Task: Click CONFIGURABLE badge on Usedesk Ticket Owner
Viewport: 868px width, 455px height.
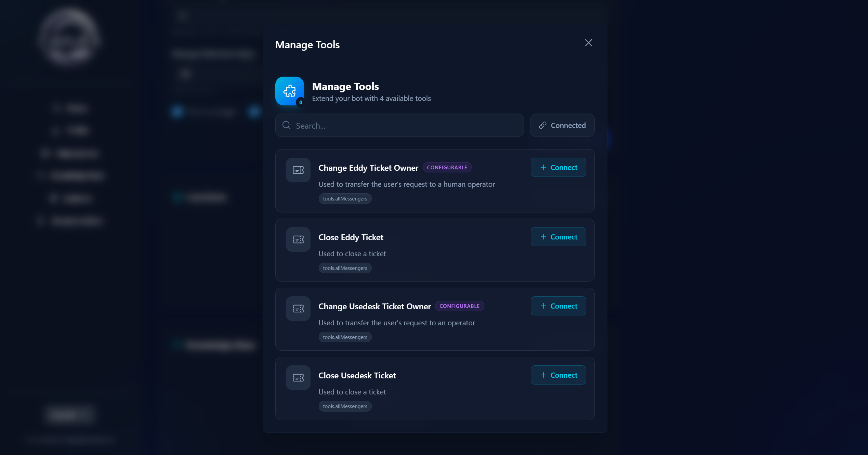Action: 459,306
